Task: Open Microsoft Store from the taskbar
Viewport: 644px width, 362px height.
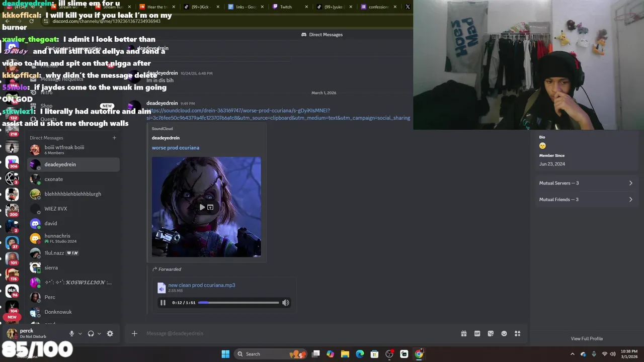Action: point(374,354)
